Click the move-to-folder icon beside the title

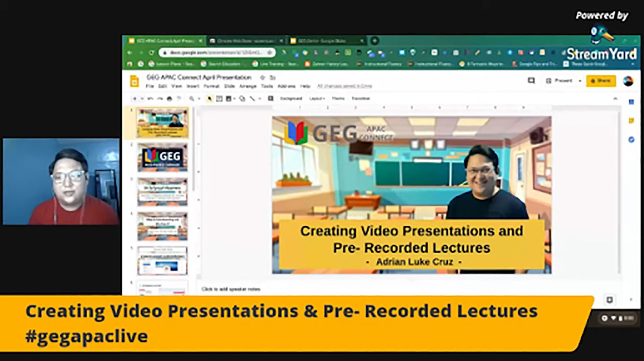(272, 77)
